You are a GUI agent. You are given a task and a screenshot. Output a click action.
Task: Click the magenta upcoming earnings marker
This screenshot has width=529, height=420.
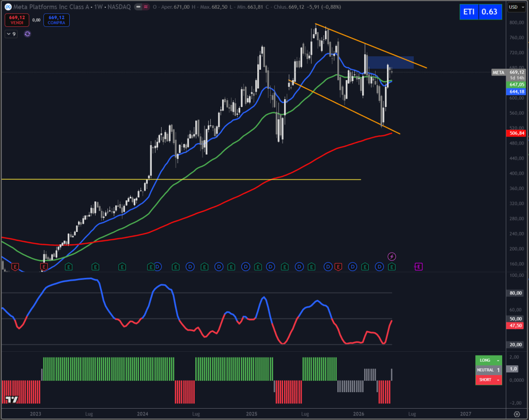coord(418,267)
